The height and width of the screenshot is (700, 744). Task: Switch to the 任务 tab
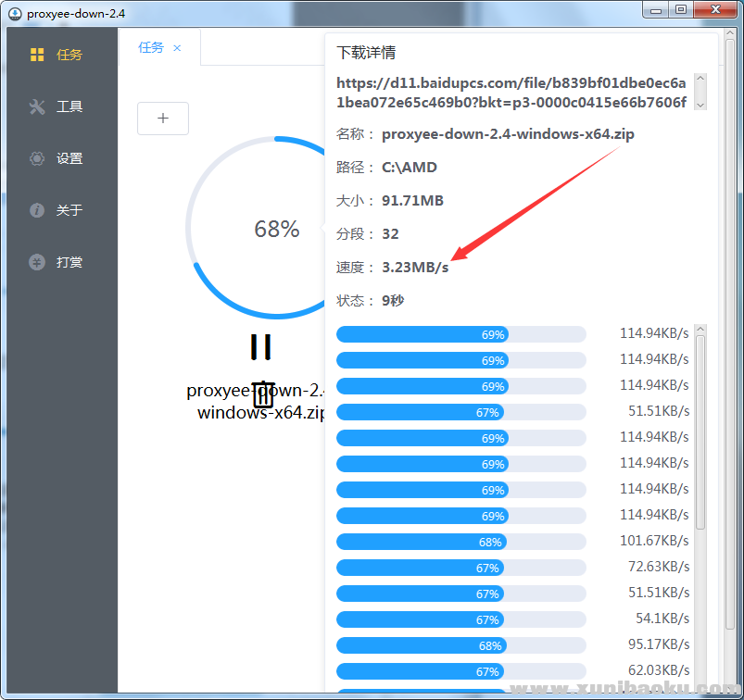tap(151, 47)
